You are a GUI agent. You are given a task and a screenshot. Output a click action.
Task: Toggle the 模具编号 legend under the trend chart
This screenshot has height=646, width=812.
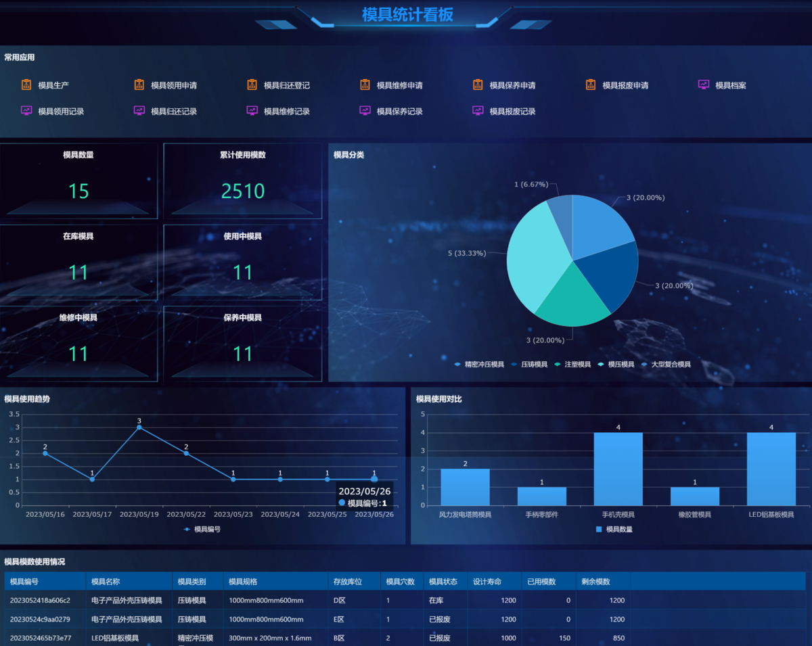tap(202, 529)
